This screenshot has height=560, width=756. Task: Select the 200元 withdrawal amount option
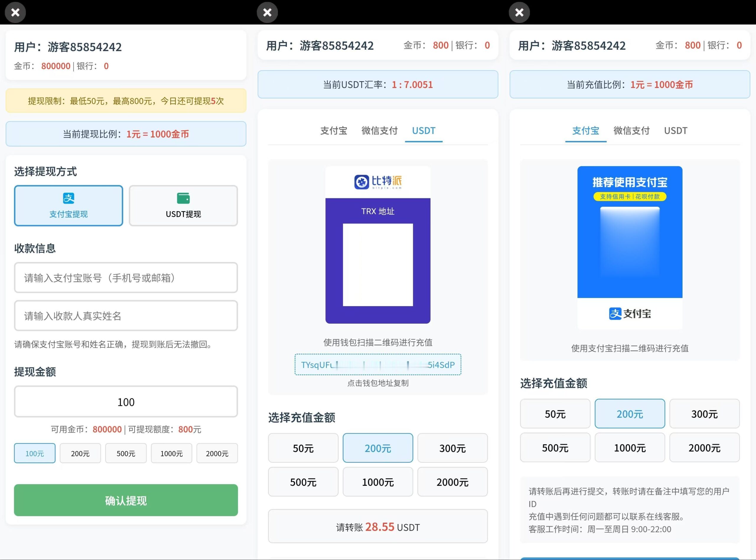click(x=80, y=453)
